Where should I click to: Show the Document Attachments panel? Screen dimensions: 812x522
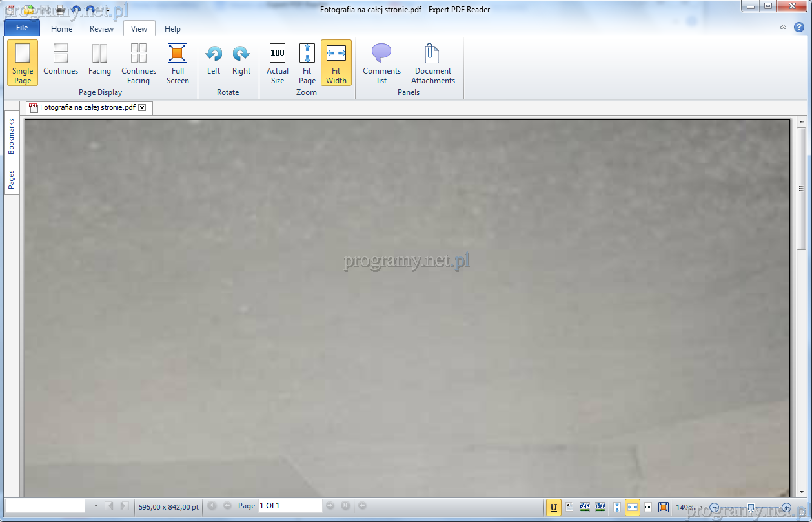click(x=433, y=63)
